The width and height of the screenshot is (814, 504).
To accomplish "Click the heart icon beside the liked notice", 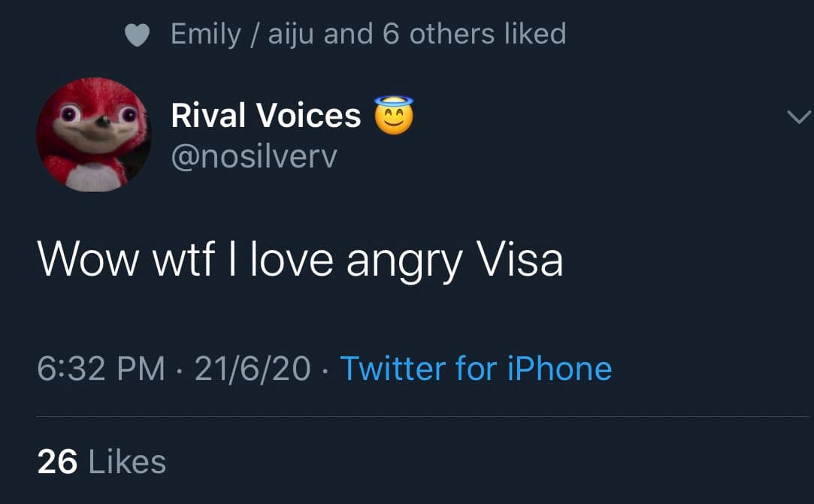I will click(x=138, y=35).
